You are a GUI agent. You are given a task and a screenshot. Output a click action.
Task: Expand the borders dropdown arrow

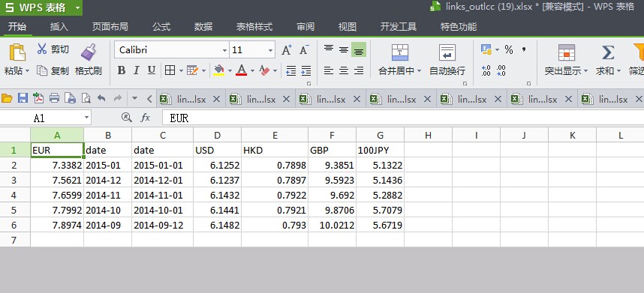click(181, 71)
